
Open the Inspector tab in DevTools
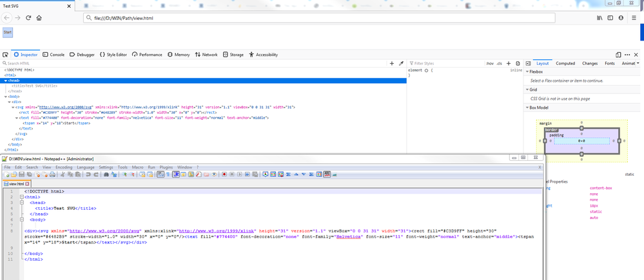(26, 55)
